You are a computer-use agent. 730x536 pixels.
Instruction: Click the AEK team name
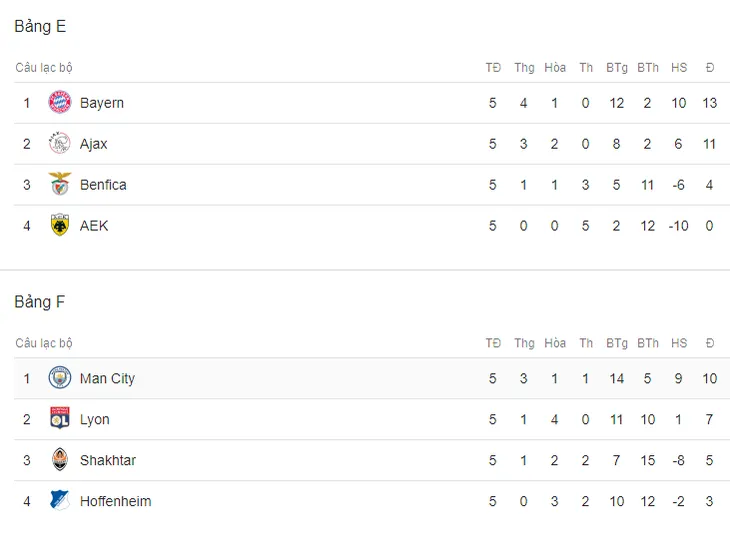[x=94, y=226]
